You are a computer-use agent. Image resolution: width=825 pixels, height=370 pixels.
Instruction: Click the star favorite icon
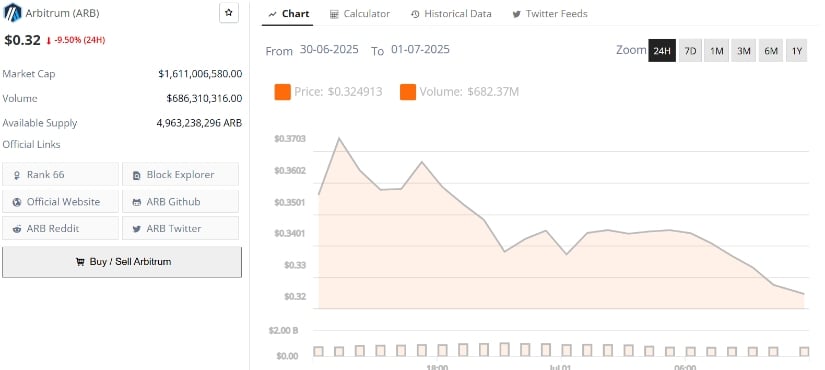click(228, 13)
